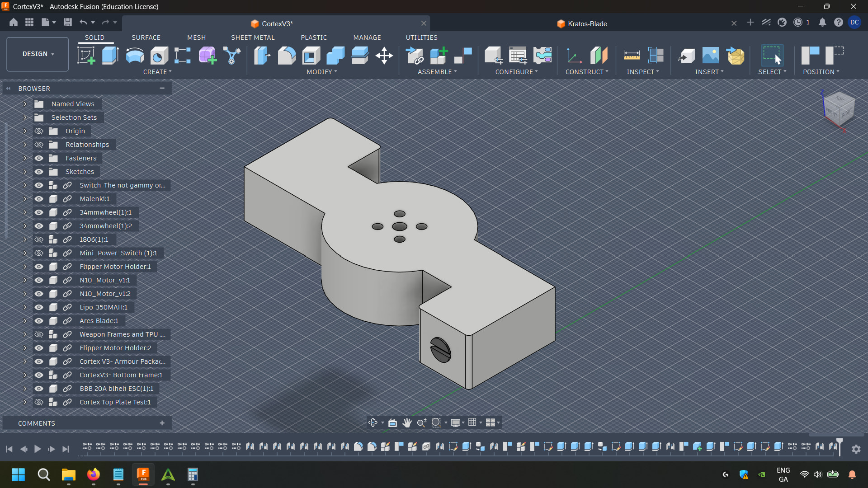Open the Kratos-Blade document tab
The image size is (868, 488).
click(587, 23)
